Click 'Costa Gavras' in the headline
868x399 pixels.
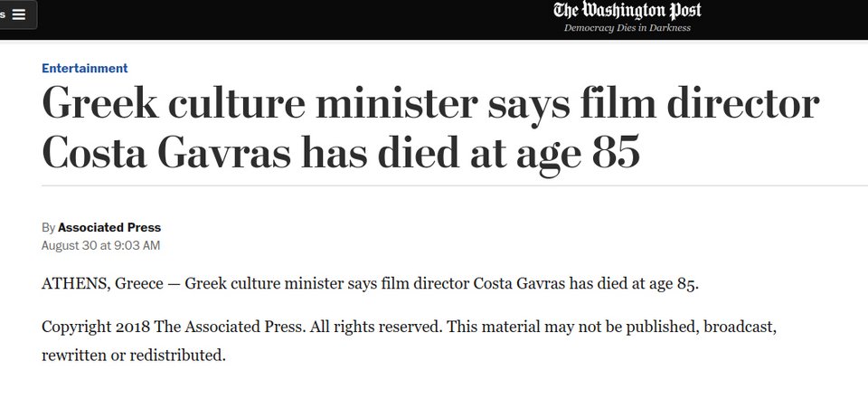165,152
